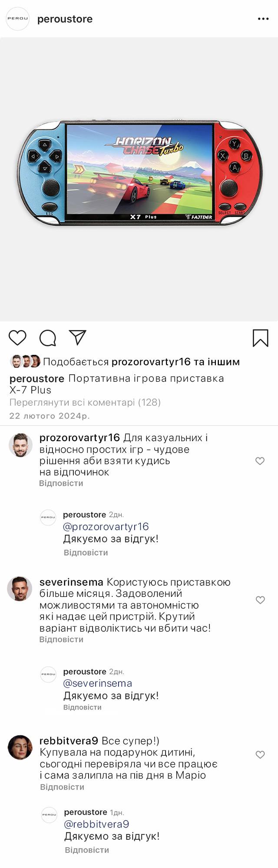Save the post with the bookmark icon
This screenshot has width=278, height=868.
point(261,338)
